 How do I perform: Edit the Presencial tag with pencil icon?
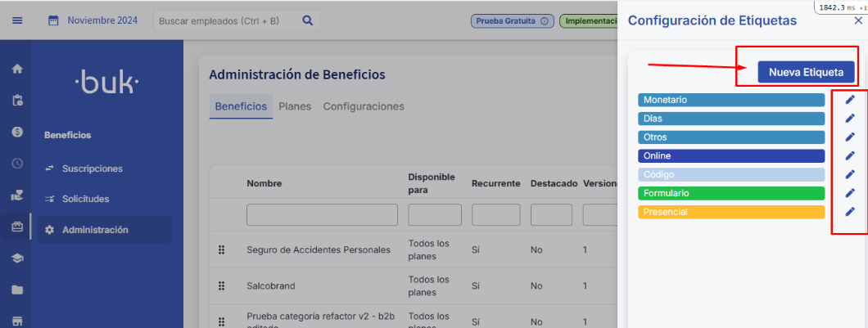point(850,212)
